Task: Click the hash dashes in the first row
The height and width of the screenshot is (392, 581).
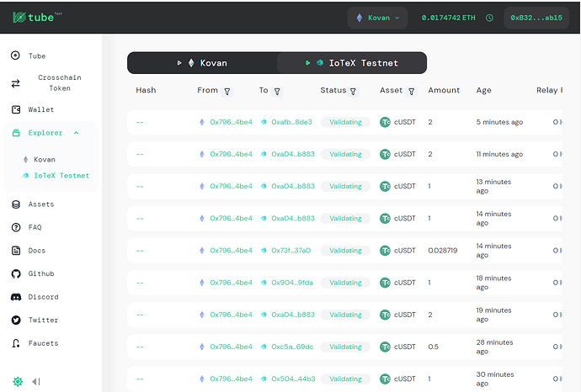Action: click(x=140, y=122)
